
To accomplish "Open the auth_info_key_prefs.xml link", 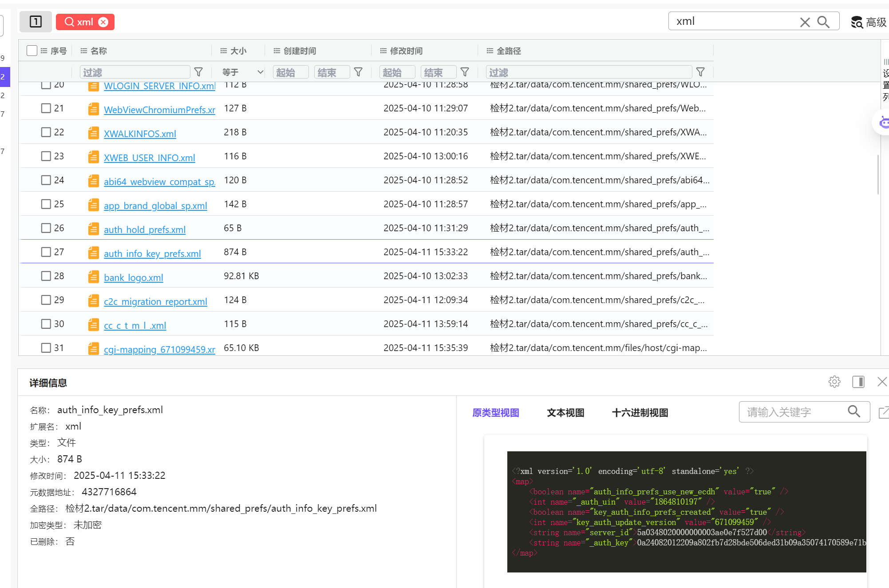I will coord(152,253).
